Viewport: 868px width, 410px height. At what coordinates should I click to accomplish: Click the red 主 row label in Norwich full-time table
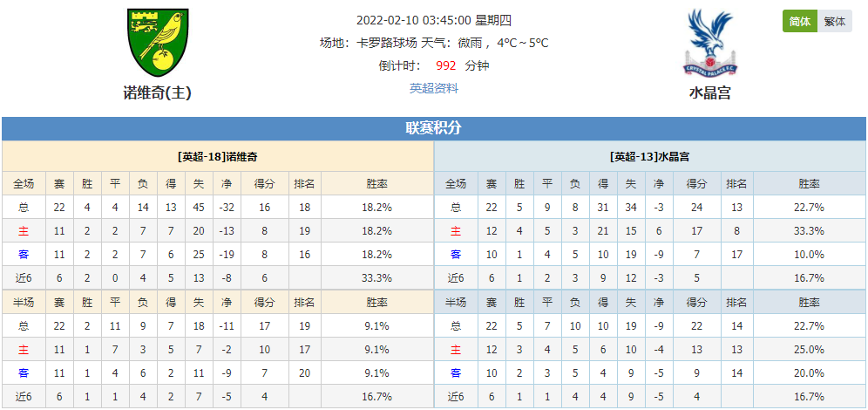point(24,231)
